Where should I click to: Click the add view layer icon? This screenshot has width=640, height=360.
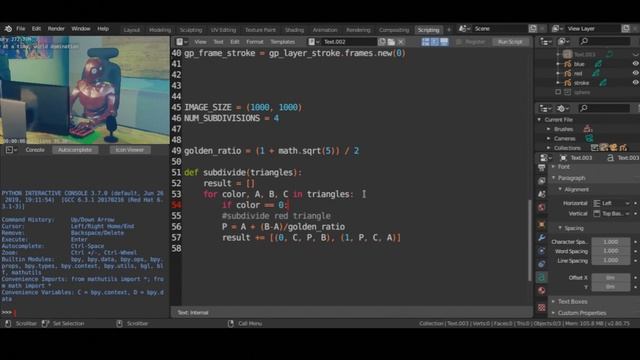[626, 29]
